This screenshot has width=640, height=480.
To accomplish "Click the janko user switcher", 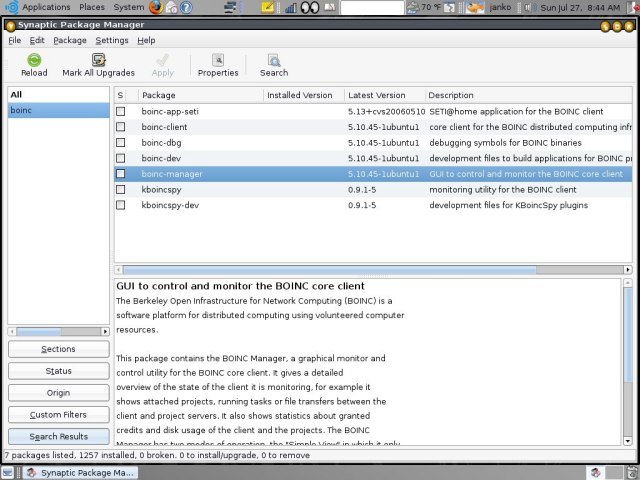I will 500,7.
